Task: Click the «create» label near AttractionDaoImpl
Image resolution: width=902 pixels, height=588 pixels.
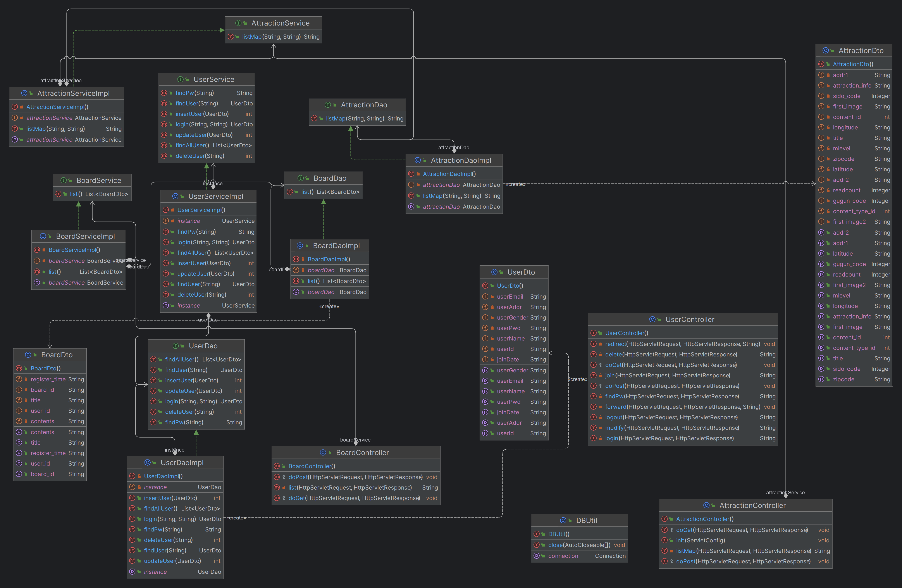Action: 515,184
